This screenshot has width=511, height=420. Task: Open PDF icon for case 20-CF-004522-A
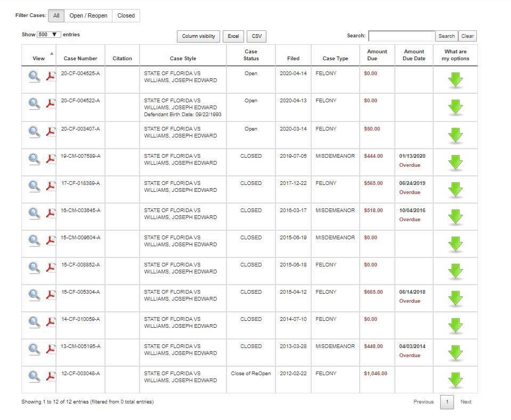(x=51, y=103)
